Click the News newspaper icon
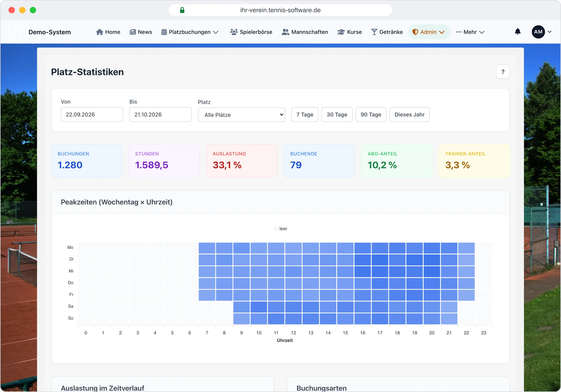Screen dimensions: 561x392 (x=133, y=32)
